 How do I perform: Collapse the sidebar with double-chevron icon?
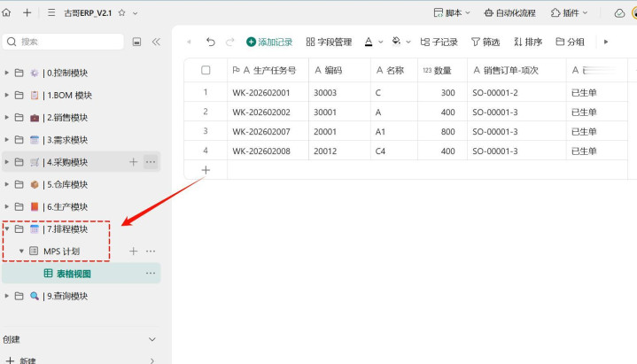156,42
